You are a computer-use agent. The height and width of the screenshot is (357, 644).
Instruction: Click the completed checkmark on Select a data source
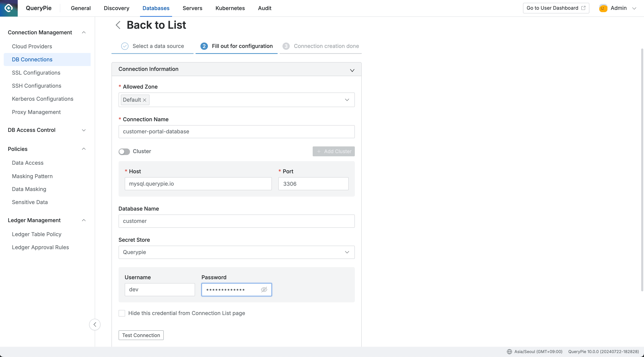click(125, 46)
